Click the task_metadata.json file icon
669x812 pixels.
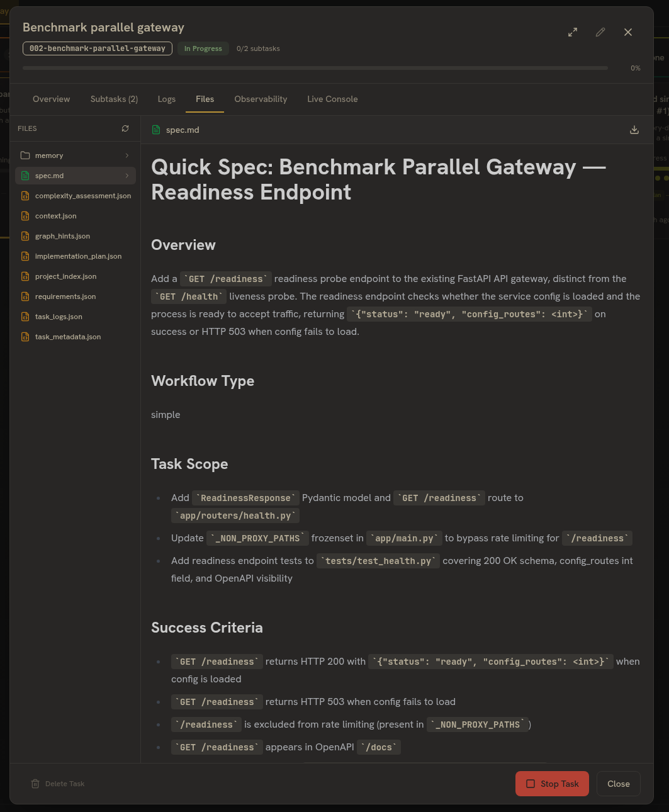(25, 337)
